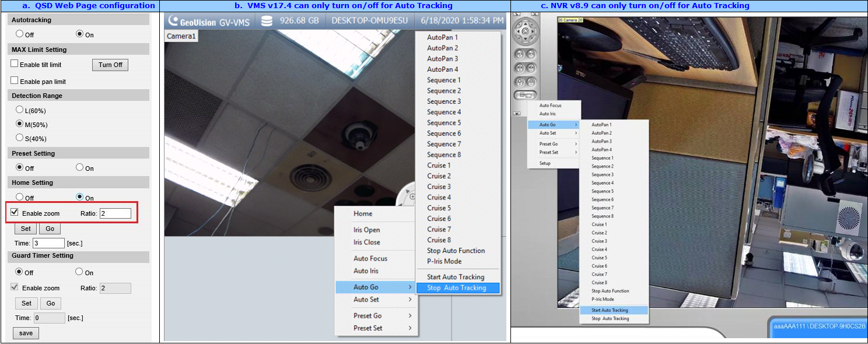Expand Auto Set submenu in VMS menu

375,299
